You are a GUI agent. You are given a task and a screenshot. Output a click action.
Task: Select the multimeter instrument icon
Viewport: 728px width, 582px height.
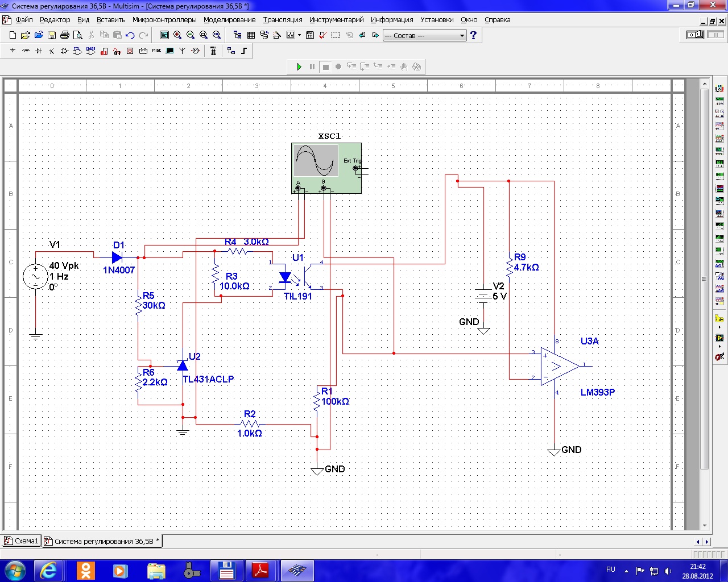point(719,89)
